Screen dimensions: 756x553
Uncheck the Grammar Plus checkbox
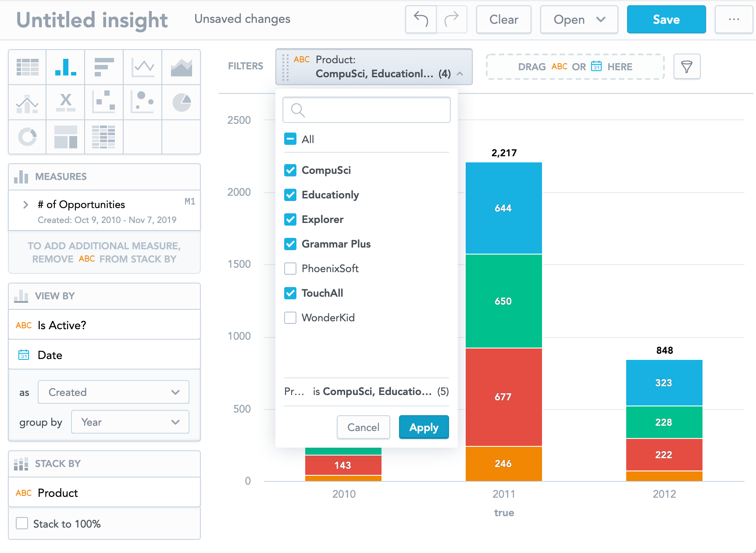290,244
